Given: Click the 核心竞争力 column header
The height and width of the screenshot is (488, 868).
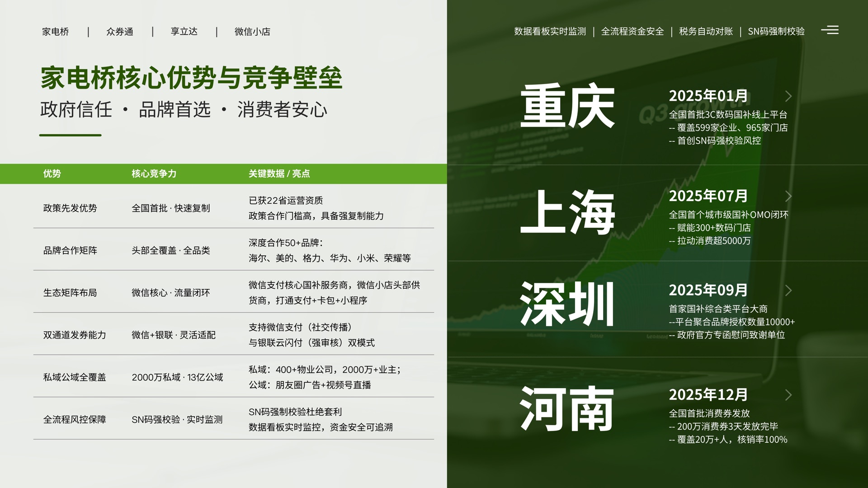Looking at the screenshot, I should (154, 174).
